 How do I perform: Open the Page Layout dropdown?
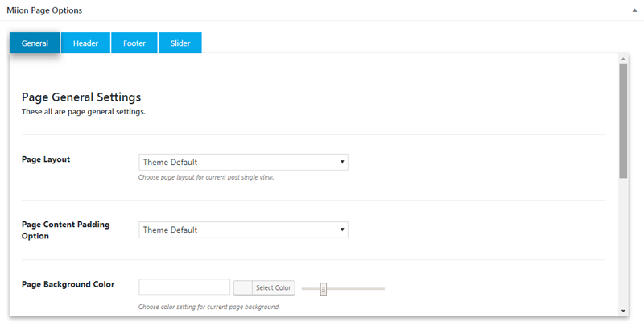tap(243, 162)
